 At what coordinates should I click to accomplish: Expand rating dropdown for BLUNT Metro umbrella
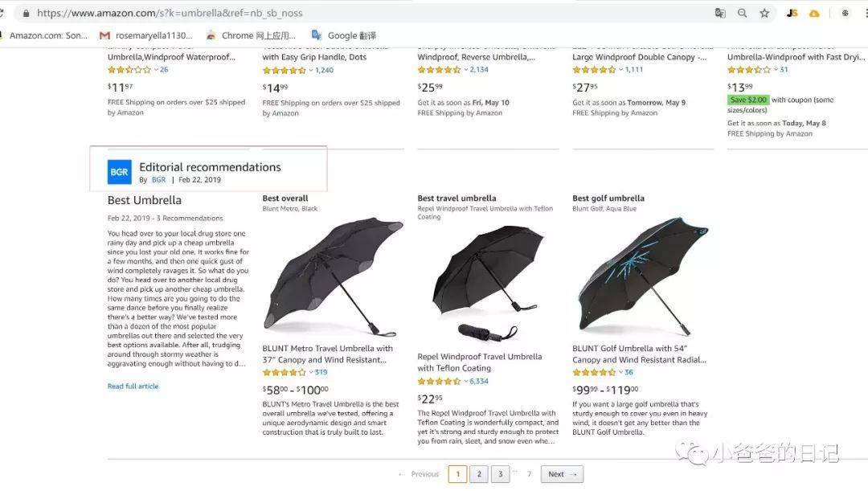311,372
